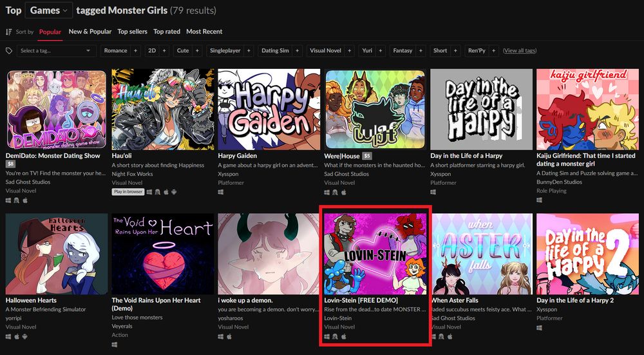Open the yorripi author link
Screen dimensions: 644x355
tap(14, 318)
